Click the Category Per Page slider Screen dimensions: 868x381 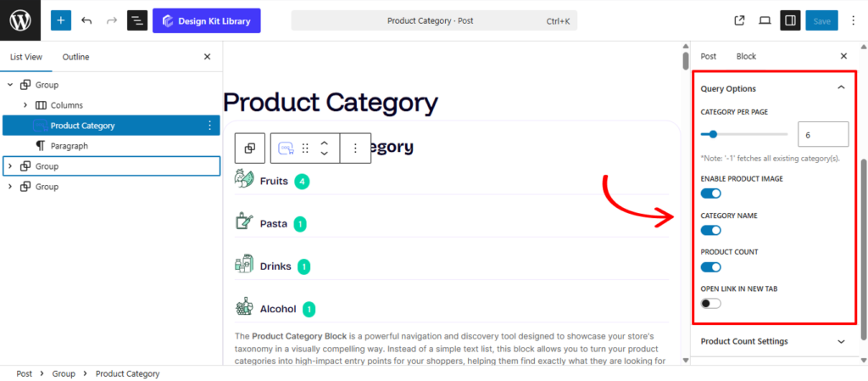pyautogui.click(x=744, y=134)
